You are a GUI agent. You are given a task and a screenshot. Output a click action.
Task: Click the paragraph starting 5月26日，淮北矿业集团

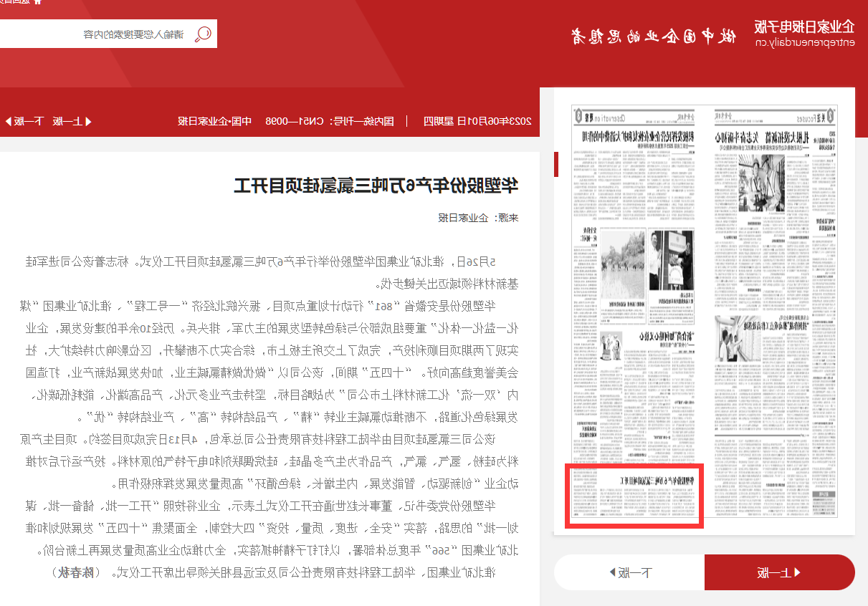(x=272, y=273)
